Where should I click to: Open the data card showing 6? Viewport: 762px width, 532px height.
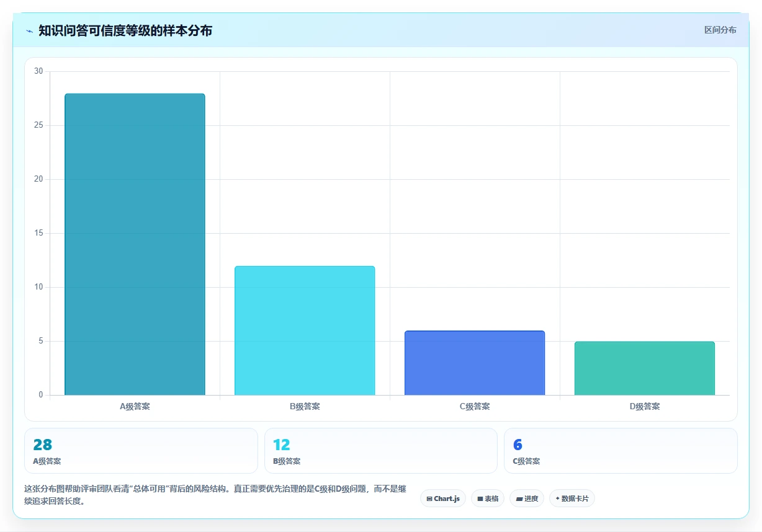point(621,451)
